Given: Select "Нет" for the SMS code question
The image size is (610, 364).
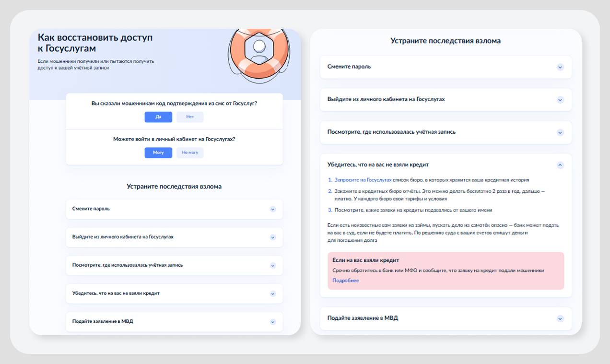Looking at the screenshot, I should [x=190, y=117].
